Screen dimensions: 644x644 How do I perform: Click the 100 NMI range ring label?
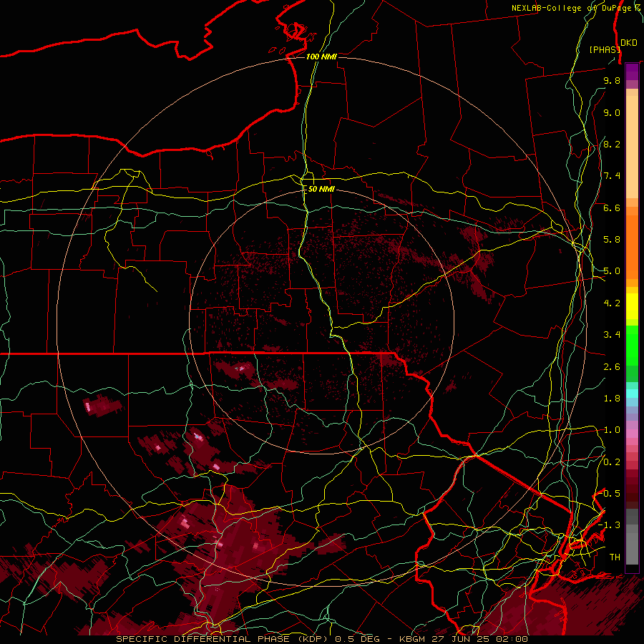click(321, 57)
